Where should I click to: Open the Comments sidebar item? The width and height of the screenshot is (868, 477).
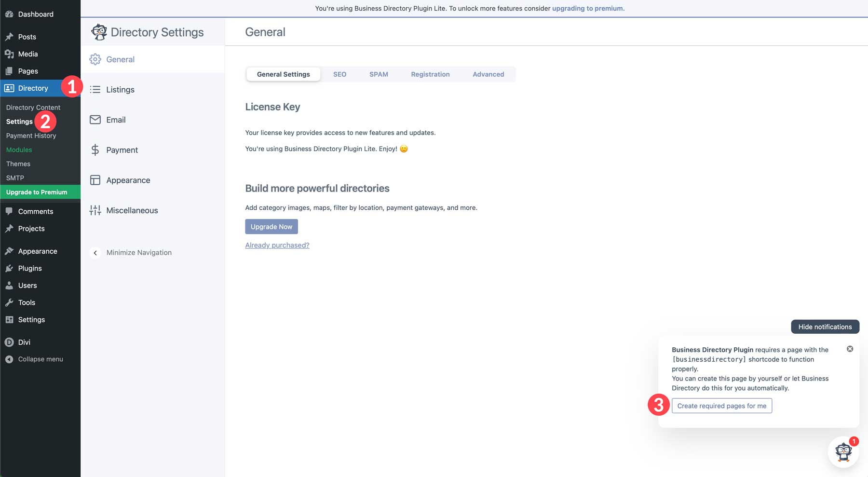coord(35,211)
